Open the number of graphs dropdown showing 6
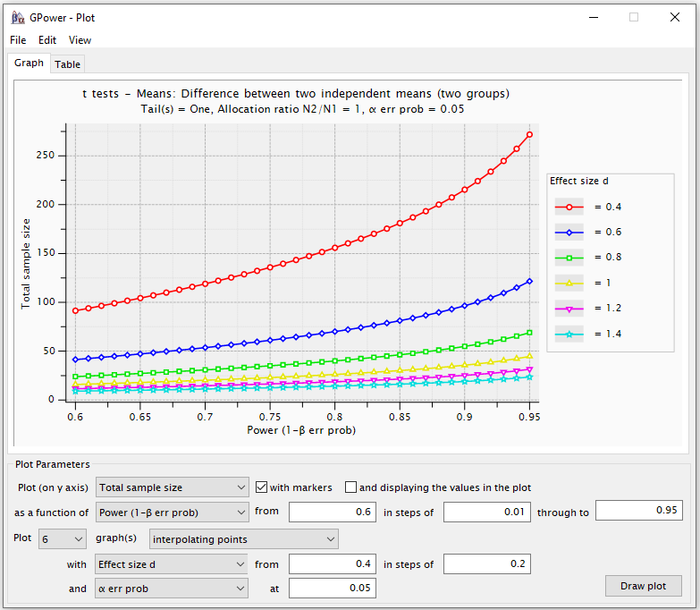 [63, 538]
